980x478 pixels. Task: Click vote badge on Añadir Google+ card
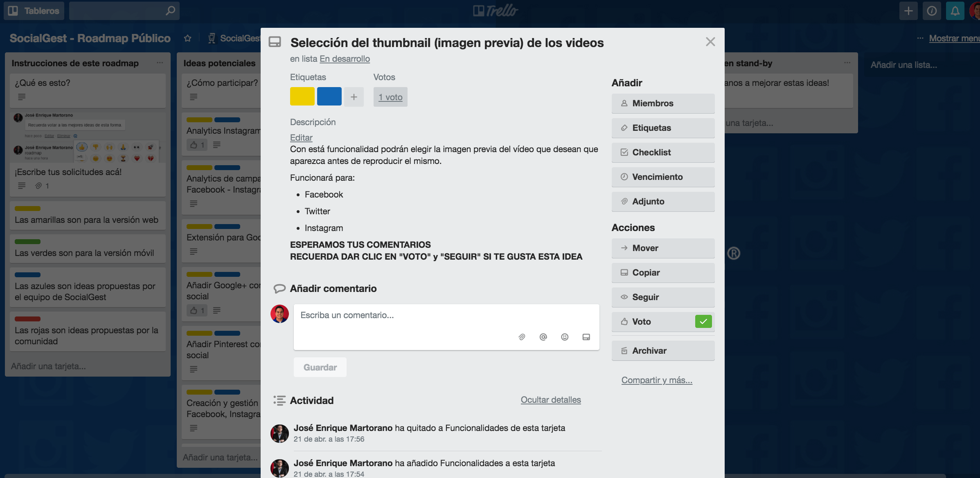click(x=197, y=310)
